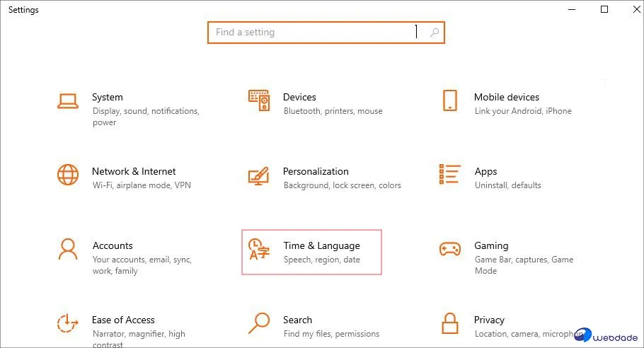Click 'Find my files, permissions' description

click(331, 334)
